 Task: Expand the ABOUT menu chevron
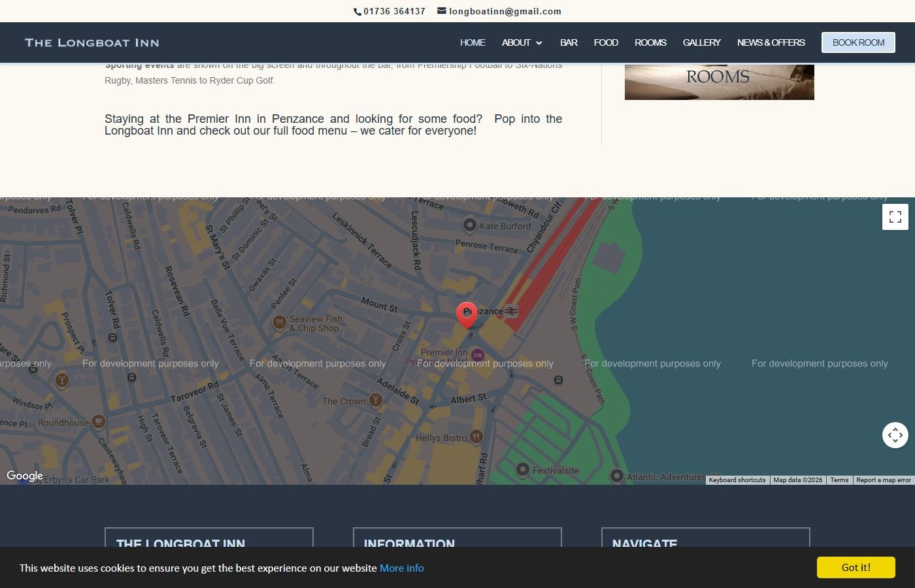(x=539, y=43)
